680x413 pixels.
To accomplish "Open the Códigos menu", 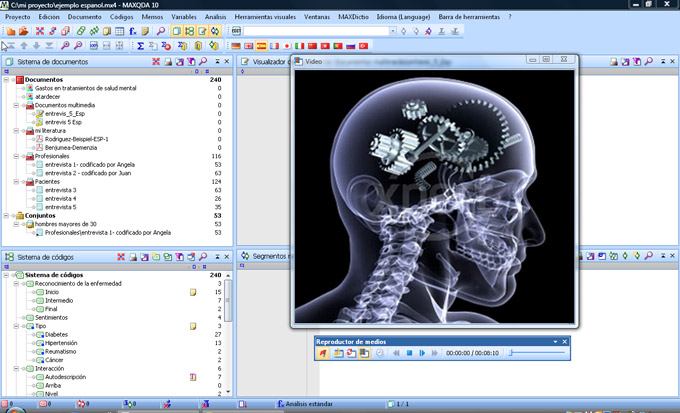I will [121, 17].
